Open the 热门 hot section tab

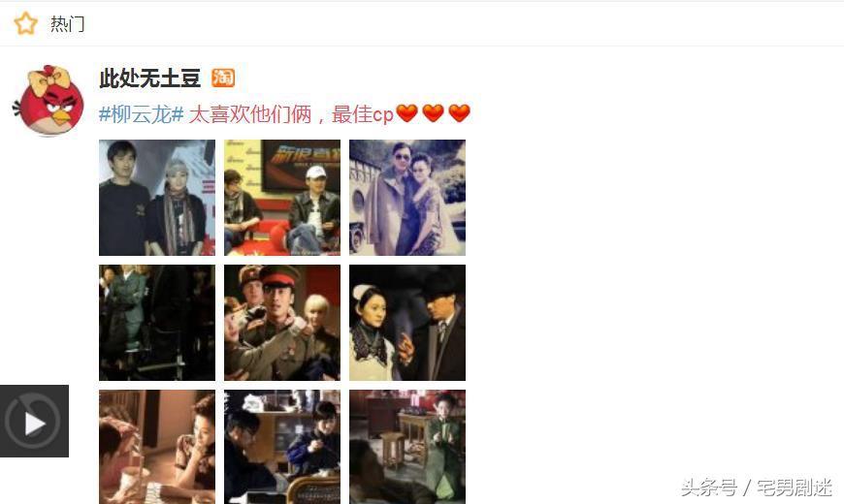point(67,23)
